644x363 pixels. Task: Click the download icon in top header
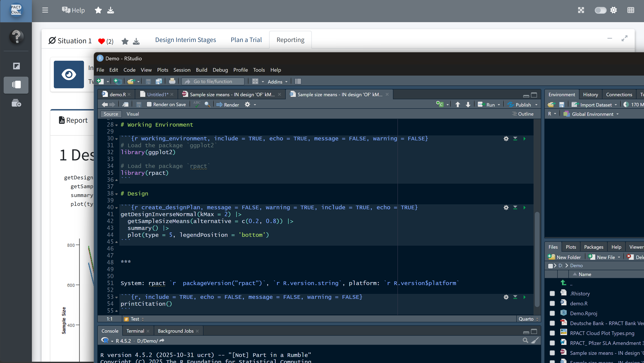click(110, 10)
